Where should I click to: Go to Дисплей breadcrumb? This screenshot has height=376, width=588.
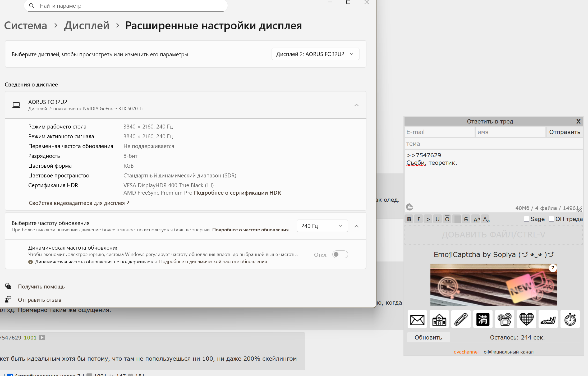pos(86,26)
